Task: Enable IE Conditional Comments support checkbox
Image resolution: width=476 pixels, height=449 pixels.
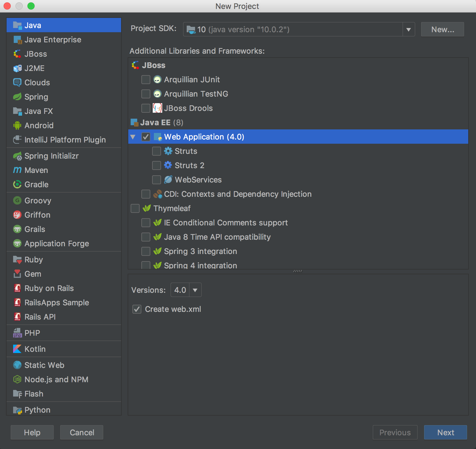Action: 146,223
